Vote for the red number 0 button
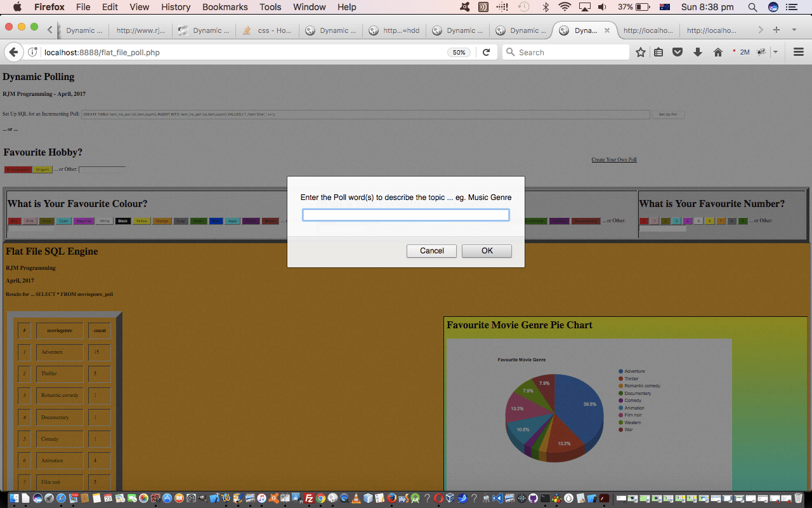The width and height of the screenshot is (812, 508). [x=643, y=221]
